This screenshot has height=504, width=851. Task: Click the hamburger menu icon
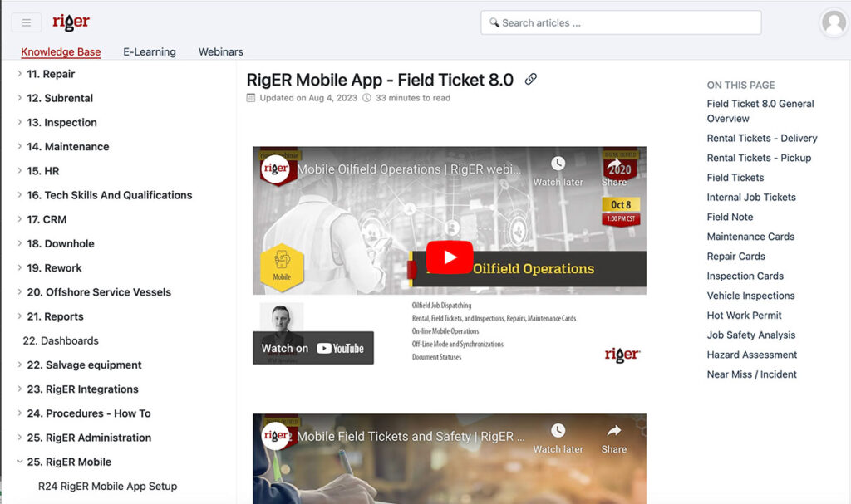click(x=27, y=23)
